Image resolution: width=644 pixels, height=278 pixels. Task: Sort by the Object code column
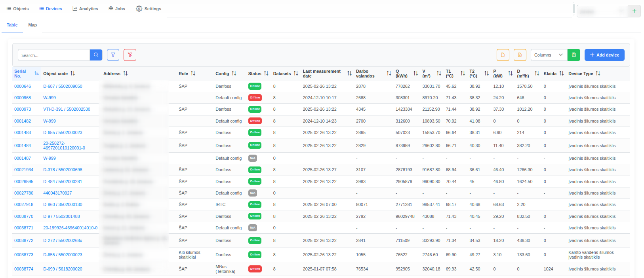[x=72, y=74]
